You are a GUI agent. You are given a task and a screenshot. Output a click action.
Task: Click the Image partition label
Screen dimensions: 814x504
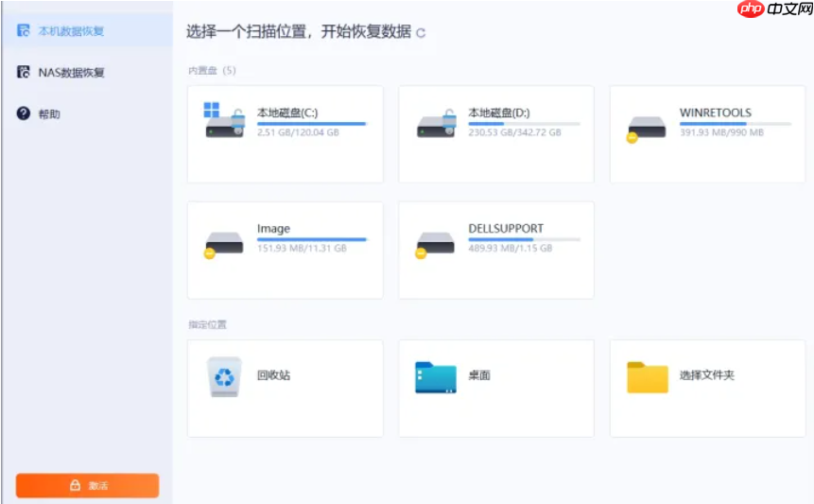pos(273,229)
